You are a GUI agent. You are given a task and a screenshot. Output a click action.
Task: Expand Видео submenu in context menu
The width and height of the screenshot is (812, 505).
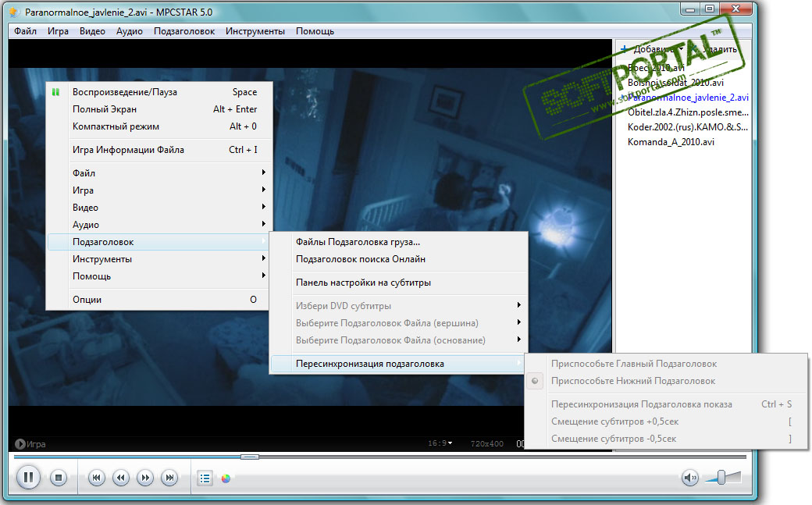tap(159, 207)
